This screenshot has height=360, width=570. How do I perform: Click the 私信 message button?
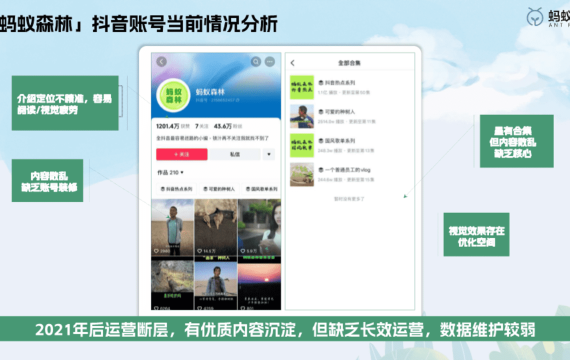click(235, 154)
